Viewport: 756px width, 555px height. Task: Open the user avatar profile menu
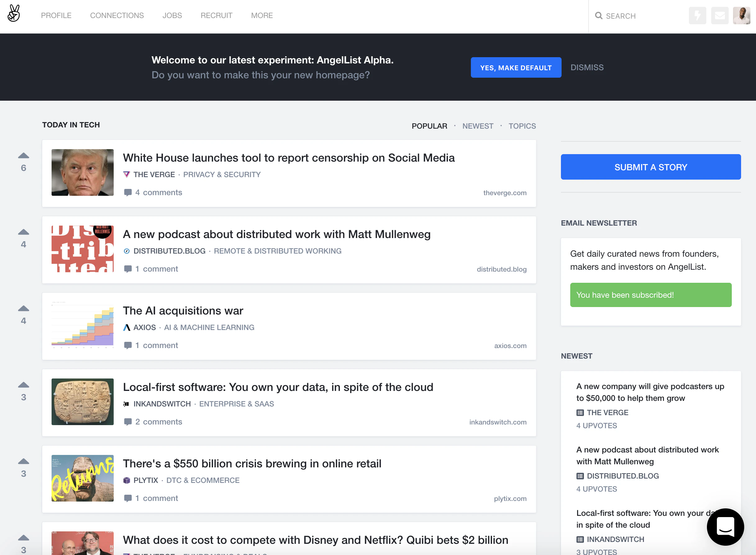pyautogui.click(x=741, y=16)
